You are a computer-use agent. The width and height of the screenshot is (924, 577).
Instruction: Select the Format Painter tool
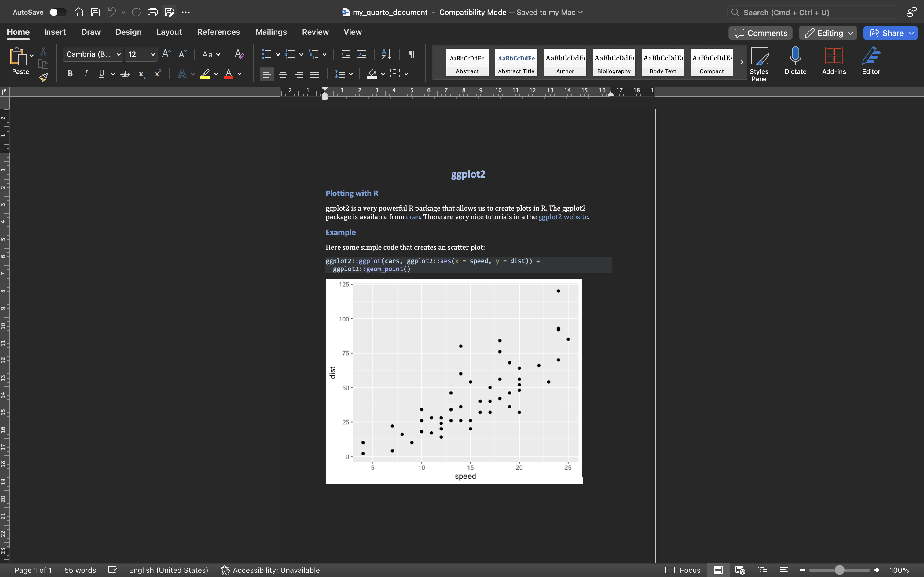(x=43, y=77)
